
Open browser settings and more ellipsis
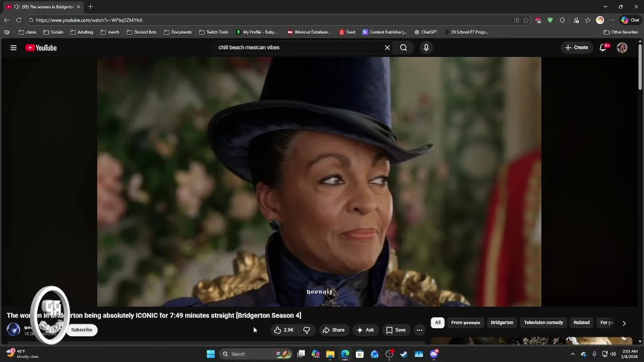click(x=612, y=20)
